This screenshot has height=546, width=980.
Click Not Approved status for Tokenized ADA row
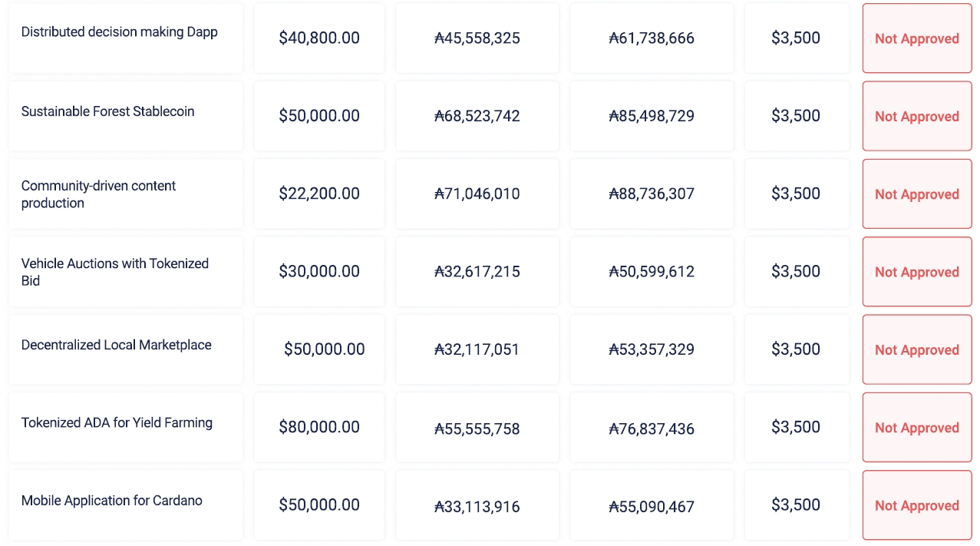pyautogui.click(x=916, y=428)
